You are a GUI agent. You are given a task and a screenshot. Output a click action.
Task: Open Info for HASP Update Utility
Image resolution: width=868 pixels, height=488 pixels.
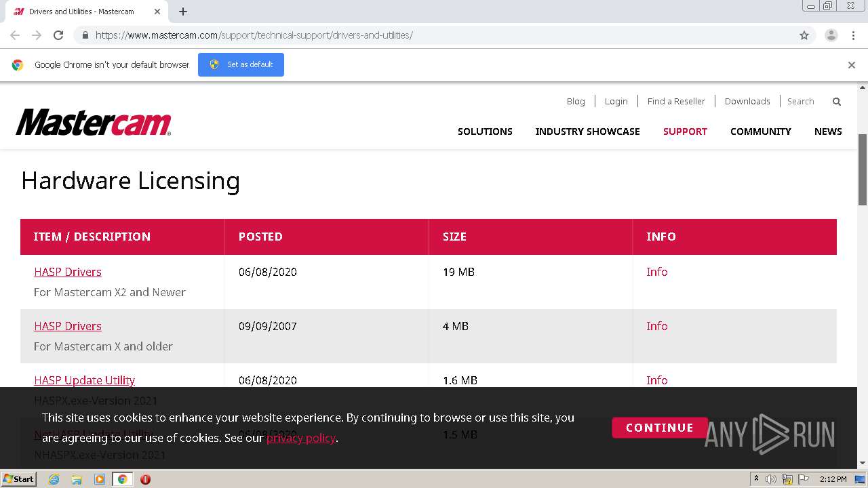click(657, 380)
